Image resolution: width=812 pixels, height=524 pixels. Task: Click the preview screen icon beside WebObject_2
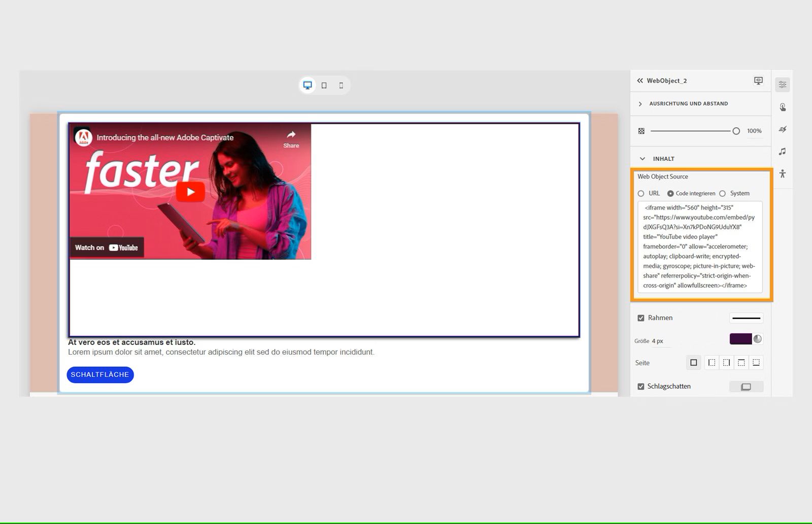[x=758, y=81]
